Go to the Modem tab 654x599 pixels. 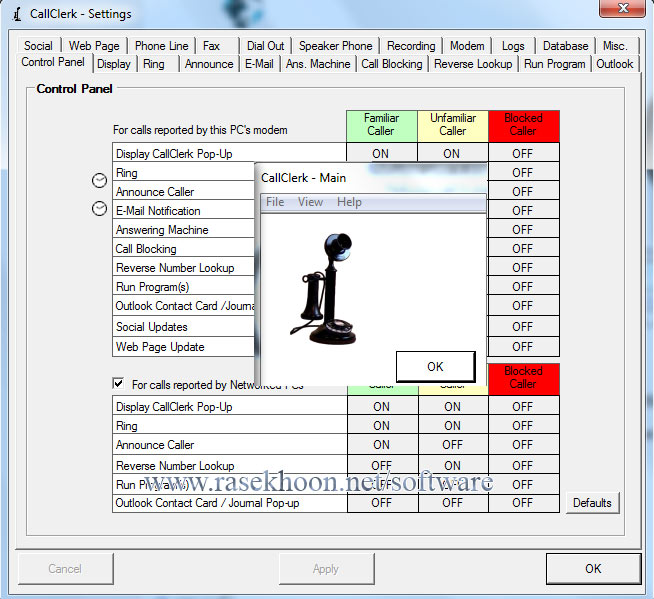(x=467, y=45)
